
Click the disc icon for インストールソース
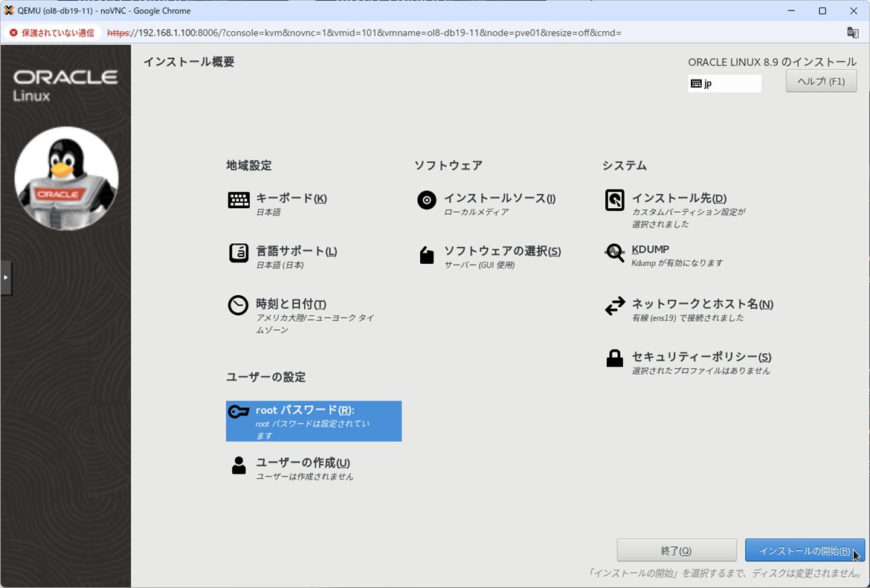tap(427, 200)
